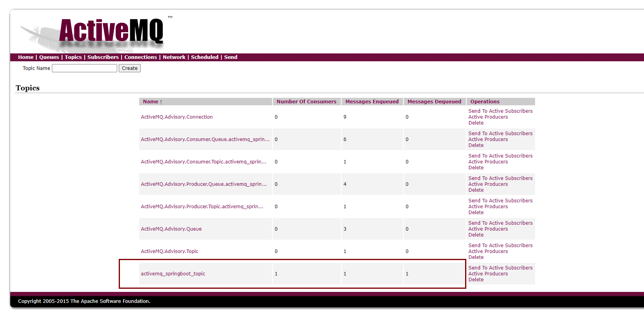View Active Producers for activemq_springboot_topic
The image size is (644, 330).
pos(488,274)
